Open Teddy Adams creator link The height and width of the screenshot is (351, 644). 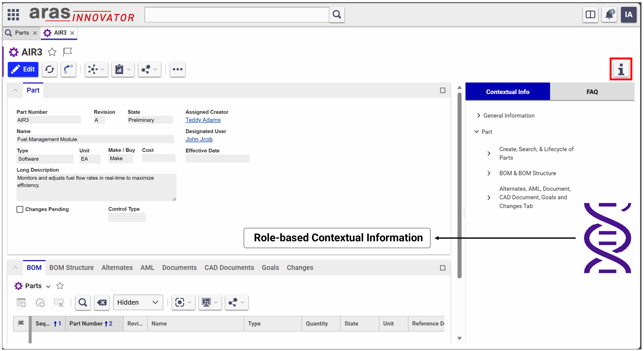[203, 120]
